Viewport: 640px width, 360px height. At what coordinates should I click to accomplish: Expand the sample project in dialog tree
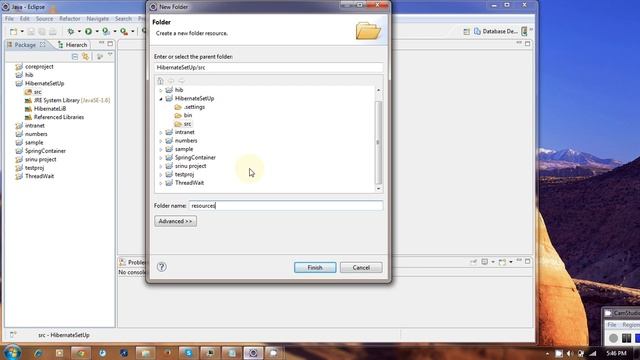[161, 149]
